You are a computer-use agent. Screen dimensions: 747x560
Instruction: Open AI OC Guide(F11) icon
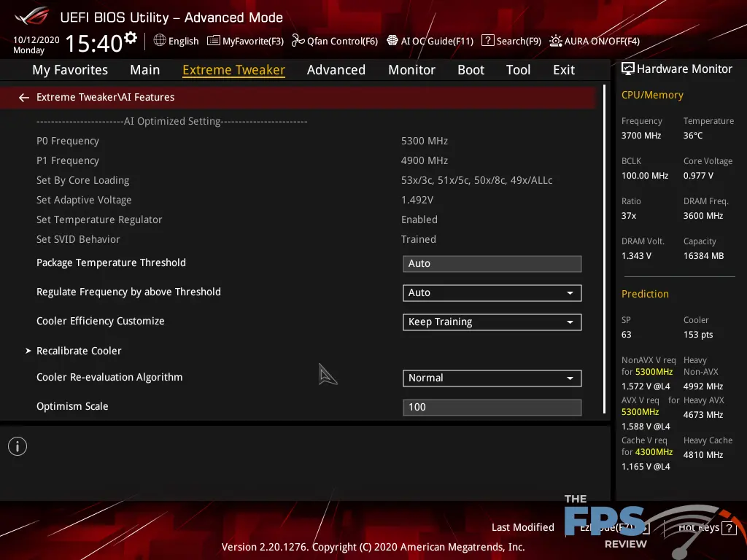(x=392, y=41)
